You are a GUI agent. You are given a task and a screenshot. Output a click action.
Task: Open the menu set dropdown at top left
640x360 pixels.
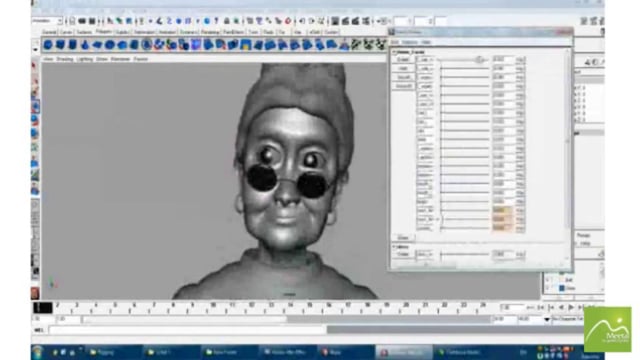47,21
